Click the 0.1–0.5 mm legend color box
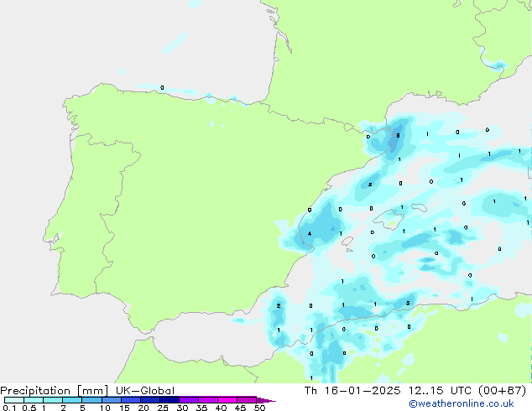 (14, 400)
